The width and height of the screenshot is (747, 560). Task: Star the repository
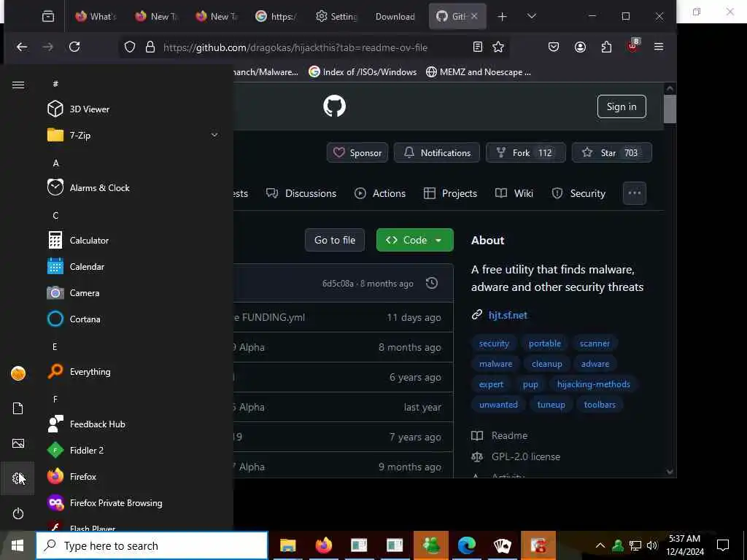tap(612, 153)
